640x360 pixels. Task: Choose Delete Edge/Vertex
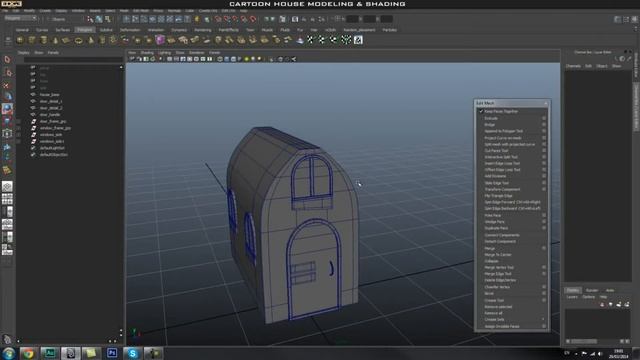coord(500,280)
